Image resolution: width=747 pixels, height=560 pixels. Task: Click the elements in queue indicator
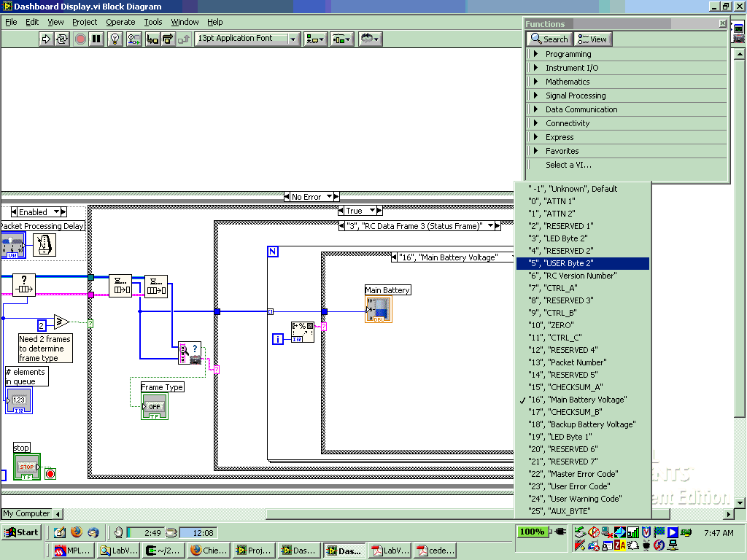(18, 400)
